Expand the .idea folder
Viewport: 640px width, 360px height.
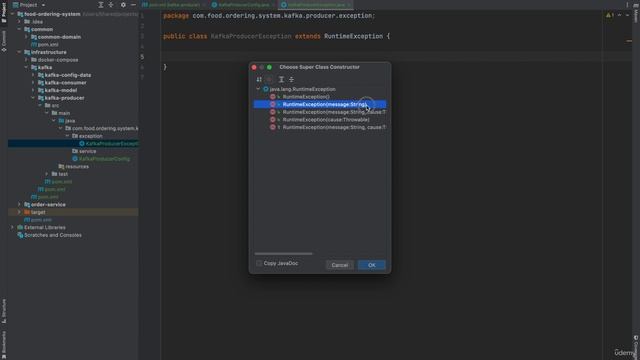pos(19,22)
